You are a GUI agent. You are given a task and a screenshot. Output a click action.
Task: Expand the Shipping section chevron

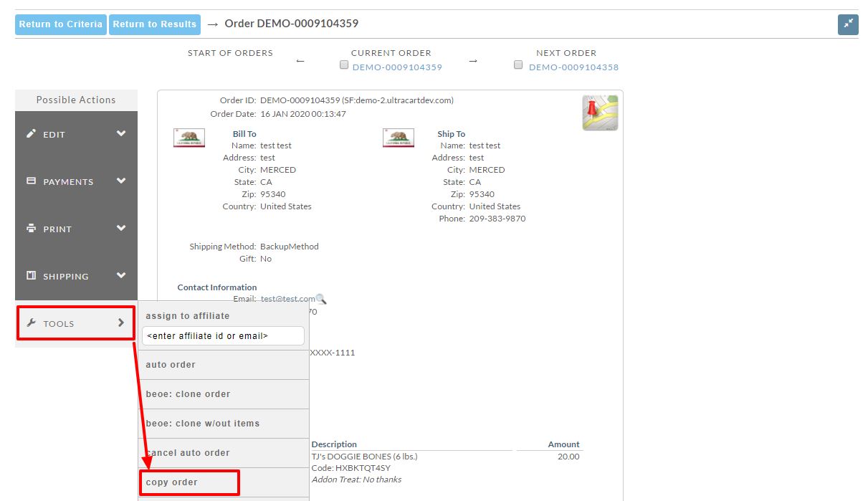(x=121, y=276)
